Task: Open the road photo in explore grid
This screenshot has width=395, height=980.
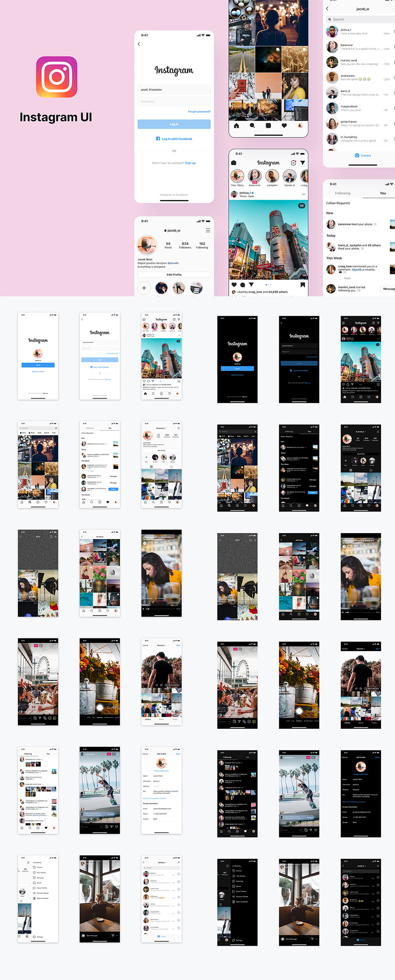Action: click(241, 59)
